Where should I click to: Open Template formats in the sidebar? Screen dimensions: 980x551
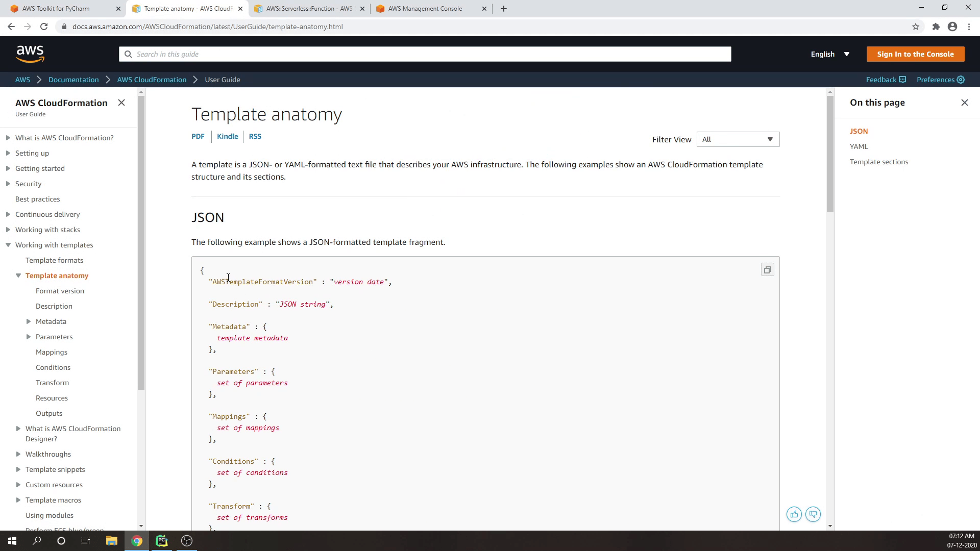pyautogui.click(x=54, y=260)
